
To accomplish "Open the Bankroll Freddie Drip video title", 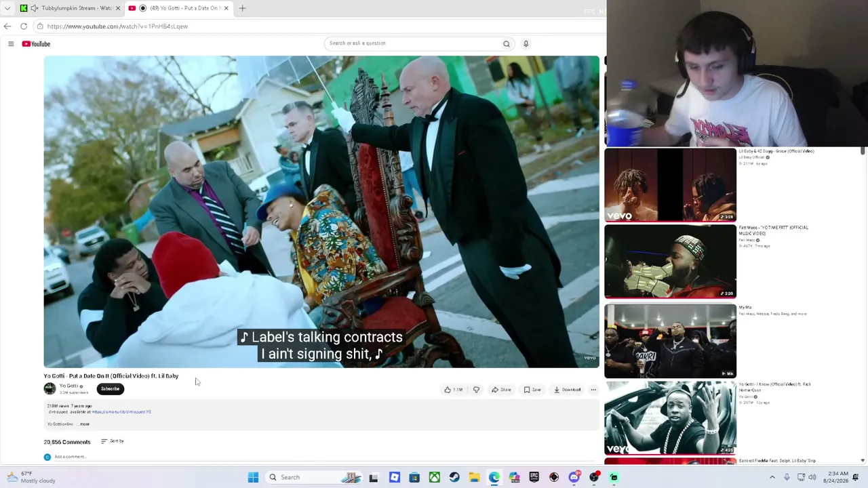I will click(777, 461).
